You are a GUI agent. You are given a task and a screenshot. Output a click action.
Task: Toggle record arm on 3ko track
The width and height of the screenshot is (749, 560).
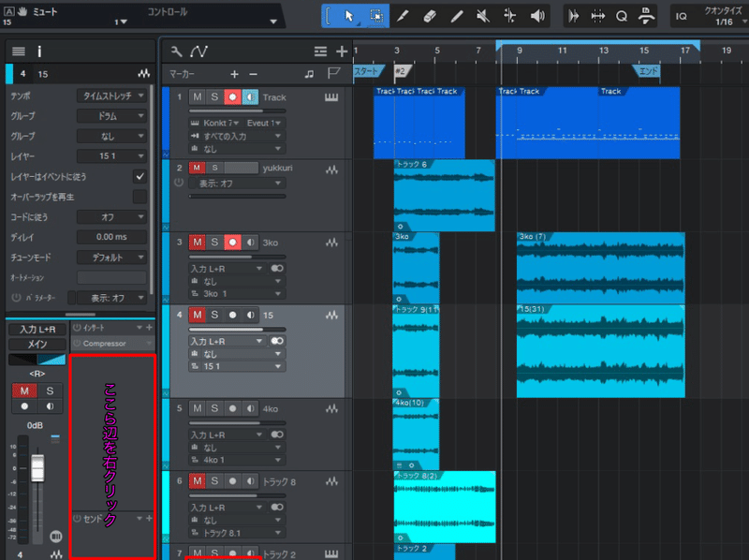232,243
